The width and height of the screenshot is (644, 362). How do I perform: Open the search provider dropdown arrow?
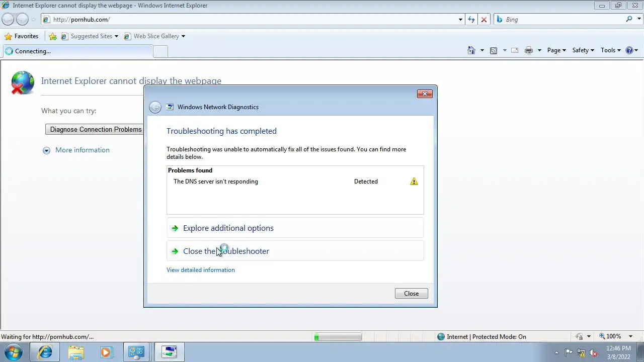tap(638, 20)
